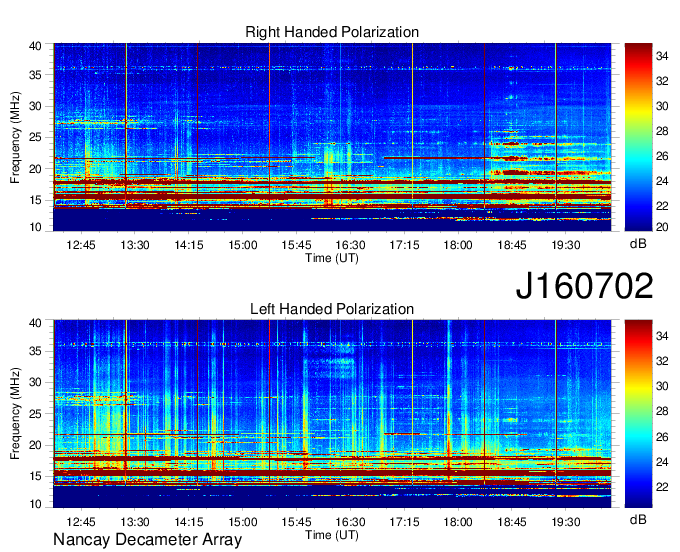This screenshot has height=552, width=680.
Task: Click the 18:45 tick of the Left Handed plot
Action: coord(512,522)
